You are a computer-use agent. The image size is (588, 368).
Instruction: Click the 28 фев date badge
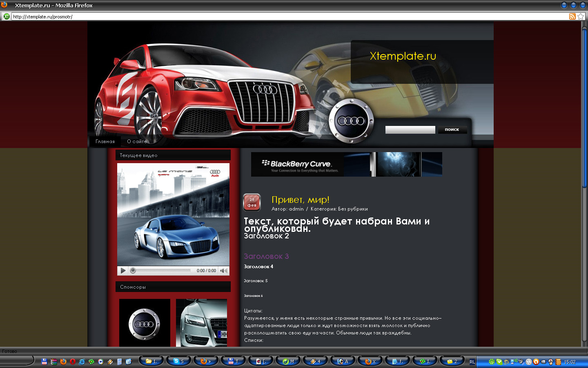pos(252,202)
